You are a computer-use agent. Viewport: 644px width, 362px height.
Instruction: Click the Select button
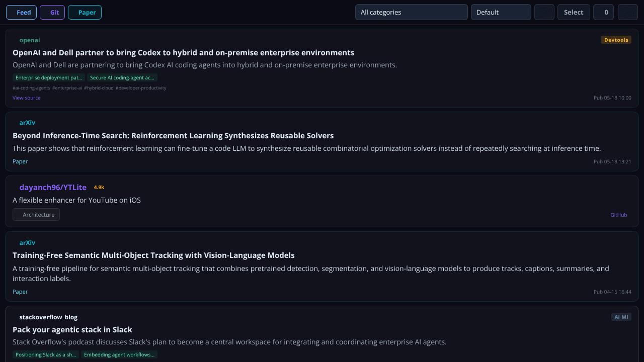point(574,12)
